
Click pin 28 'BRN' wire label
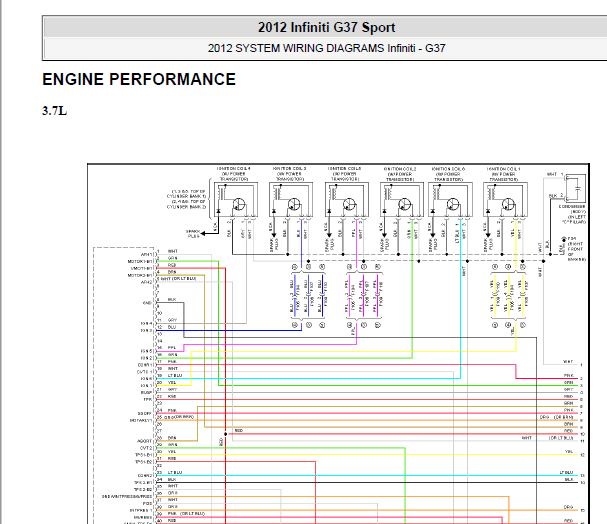[x=172, y=438]
